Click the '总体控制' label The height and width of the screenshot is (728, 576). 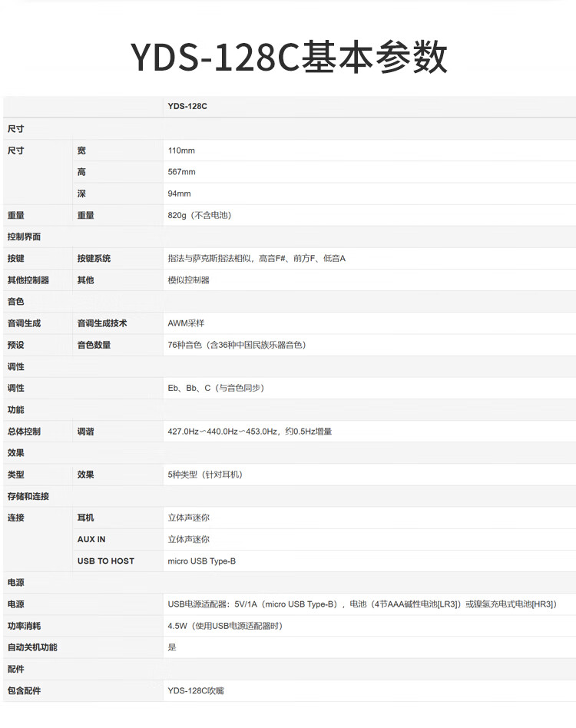pos(24,432)
